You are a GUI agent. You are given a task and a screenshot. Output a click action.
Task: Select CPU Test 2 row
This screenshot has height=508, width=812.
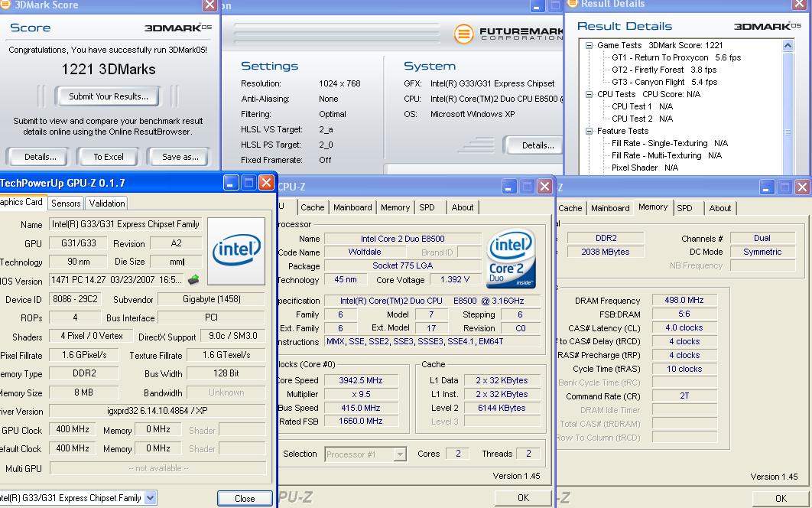click(x=642, y=119)
